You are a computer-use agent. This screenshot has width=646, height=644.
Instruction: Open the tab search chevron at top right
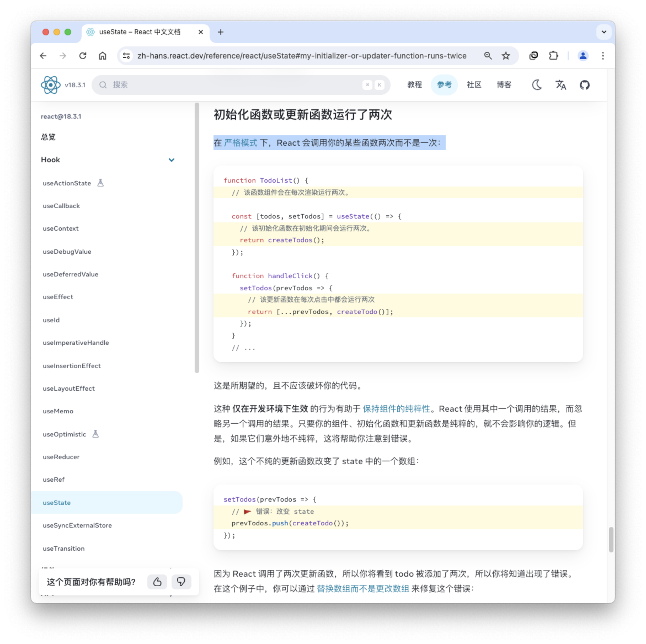pos(604,32)
